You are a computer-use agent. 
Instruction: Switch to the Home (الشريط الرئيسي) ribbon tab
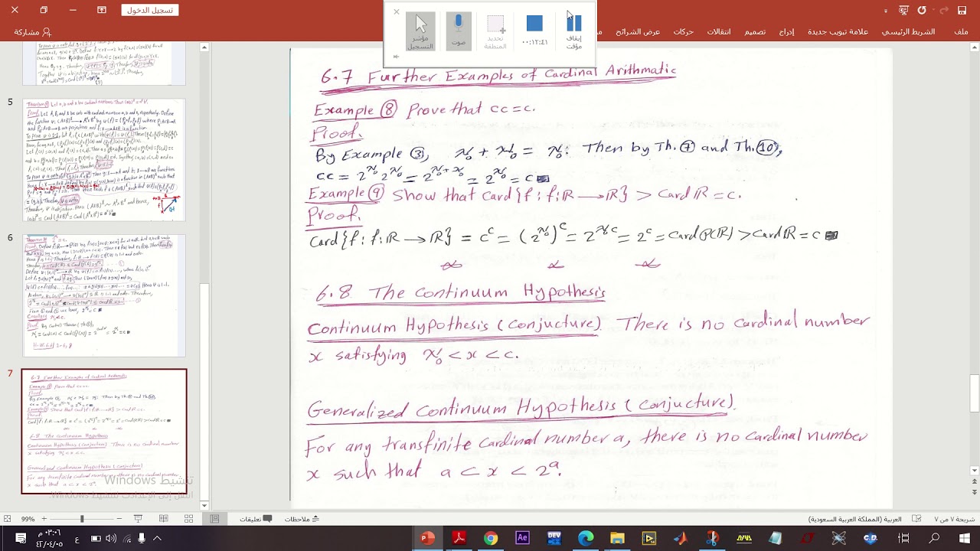click(908, 31)
